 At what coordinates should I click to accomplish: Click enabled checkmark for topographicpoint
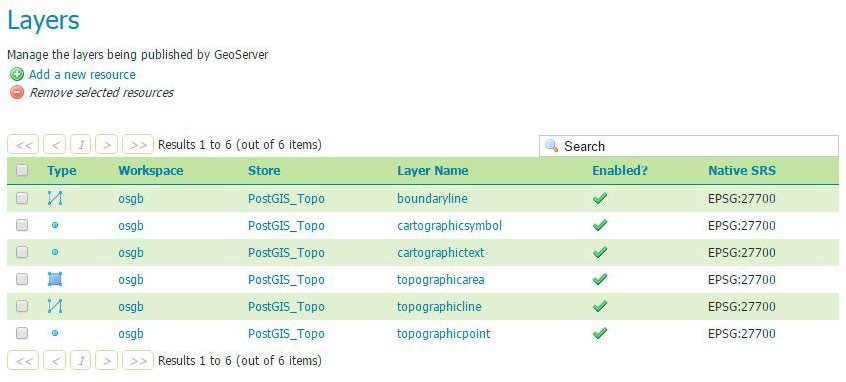599,333
